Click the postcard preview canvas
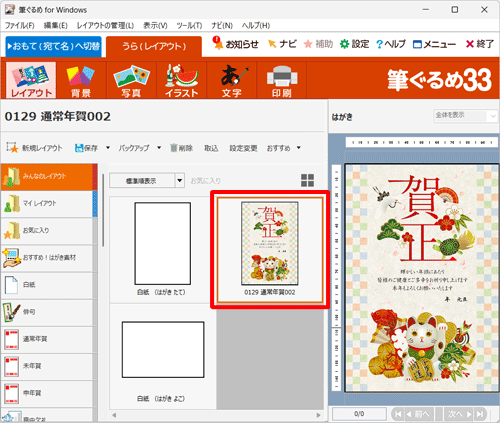 click(x=422, y=278)
